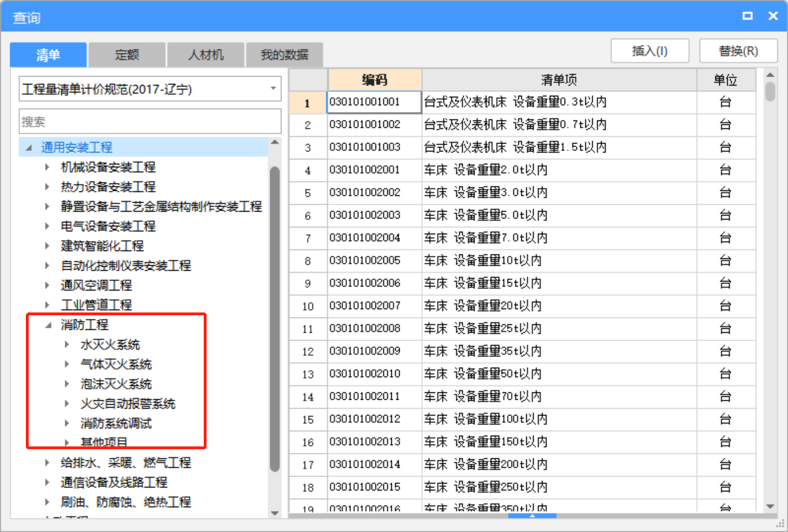Viewport: 788px width, 532px height.
Task: Click the 清单项 column header
Action: click(x=559, y=80)
